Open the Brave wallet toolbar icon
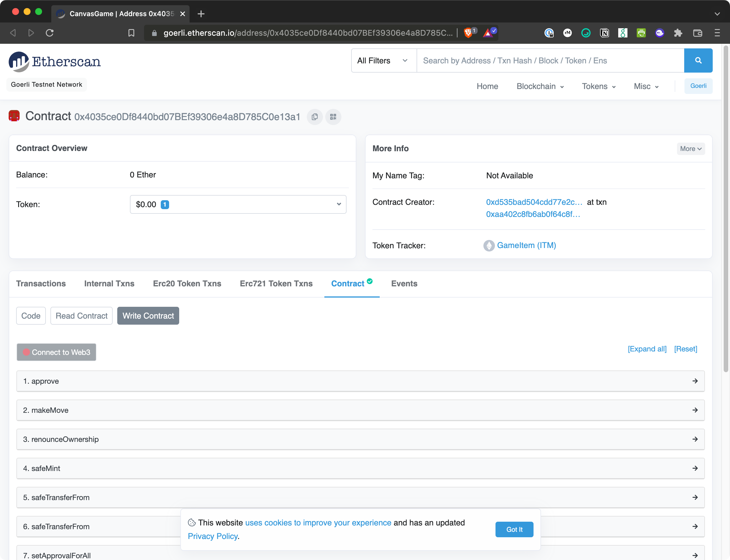Screen dimensions: 730x560 point(697,33)
